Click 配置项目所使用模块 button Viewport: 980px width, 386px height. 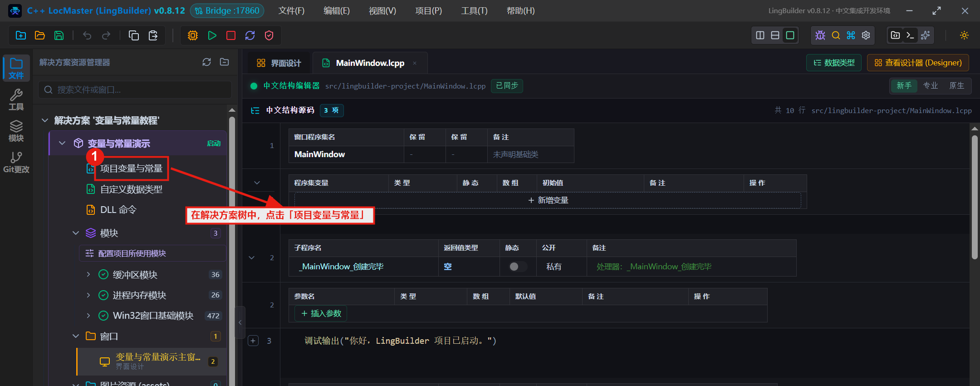point(152,253)
